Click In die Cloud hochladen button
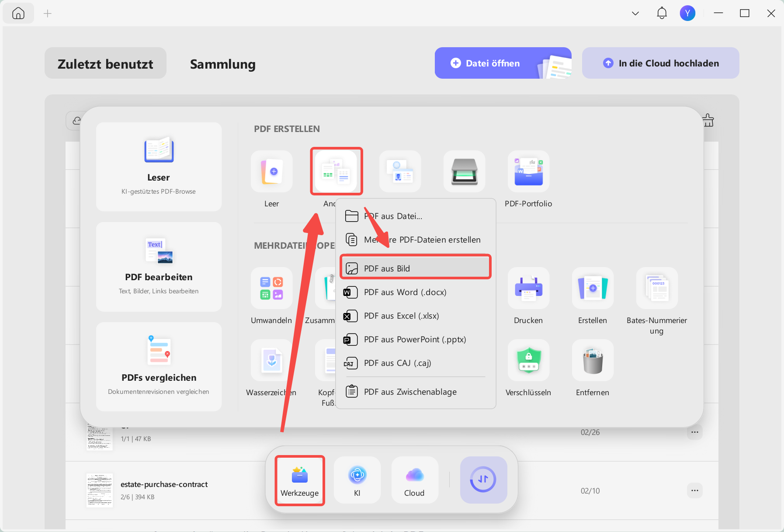This screenshot has width=784, height=532. [x=660, y=63]
